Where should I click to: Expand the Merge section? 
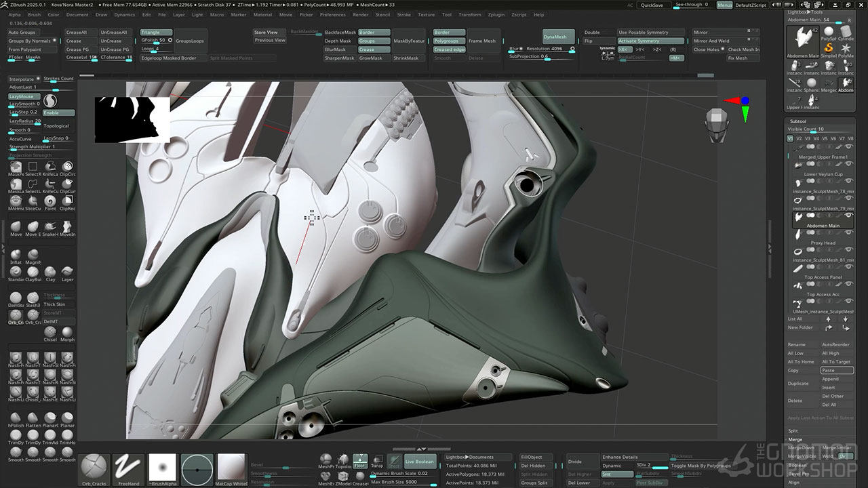(x=795, y=440)
